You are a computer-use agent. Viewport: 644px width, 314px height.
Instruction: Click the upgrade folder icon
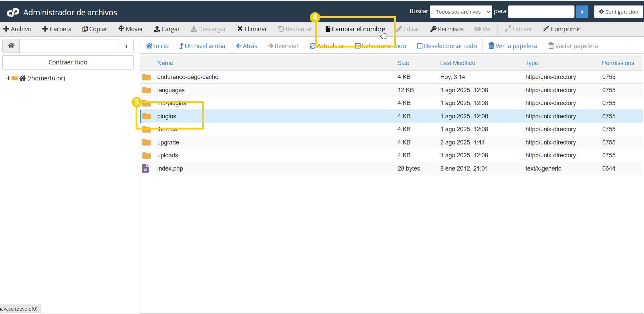click(x=146, y=142)
